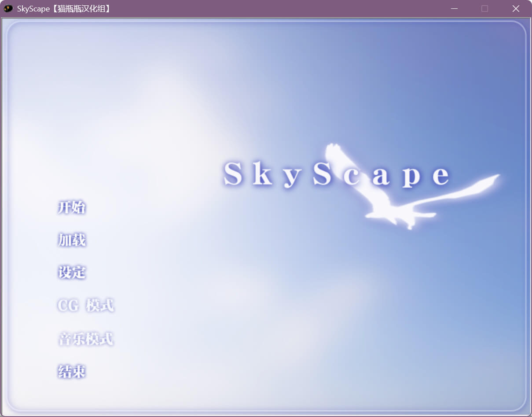The height and width of the screenshot is (417, 532).
Task: Open the 设定 settings menu
Action: 71,273
